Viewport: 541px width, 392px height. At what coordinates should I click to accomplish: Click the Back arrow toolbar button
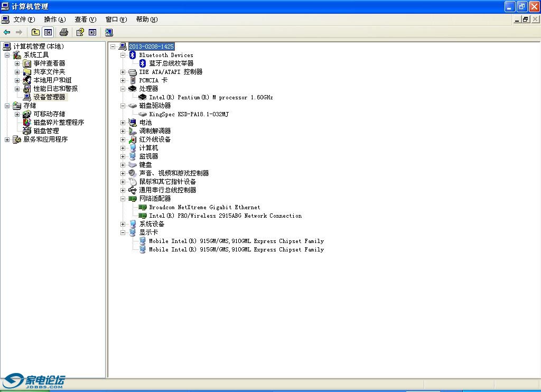[x=7, y=32]
